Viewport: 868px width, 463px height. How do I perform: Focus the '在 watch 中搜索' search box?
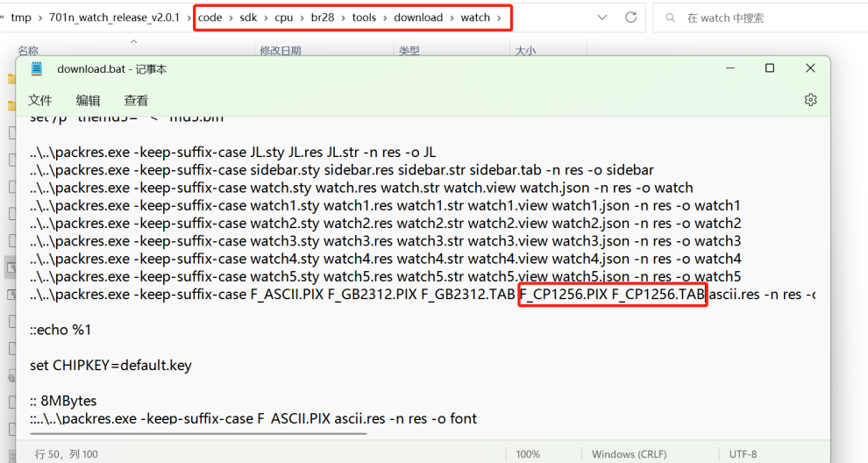[x=761, y=18]
